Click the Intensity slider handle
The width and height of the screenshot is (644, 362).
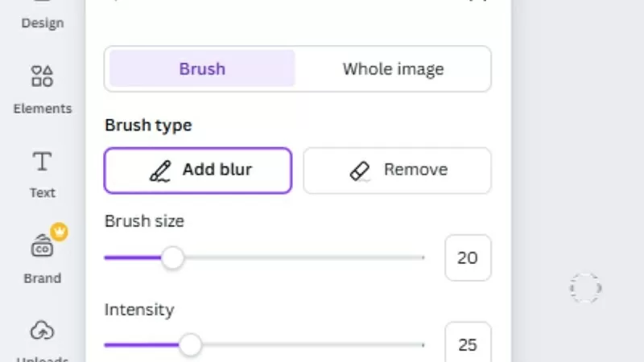coord(190,345)
